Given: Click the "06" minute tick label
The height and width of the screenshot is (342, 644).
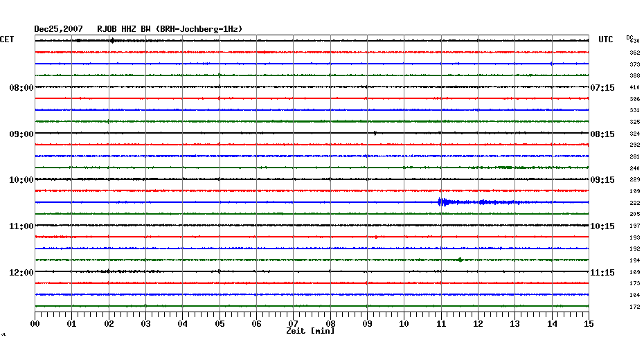Looking at the screenshot, I should coord(257,324).
